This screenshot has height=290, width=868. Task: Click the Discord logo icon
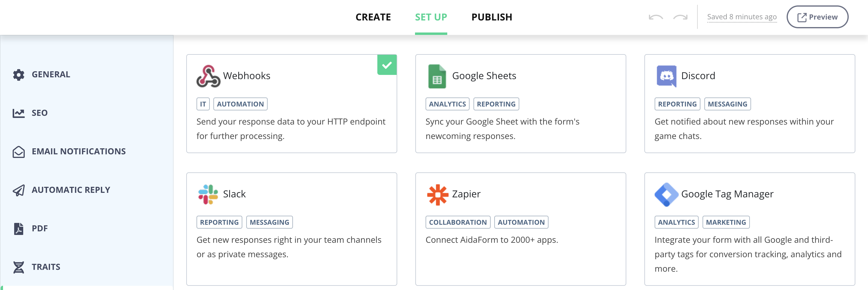click(x=666, y=76)
